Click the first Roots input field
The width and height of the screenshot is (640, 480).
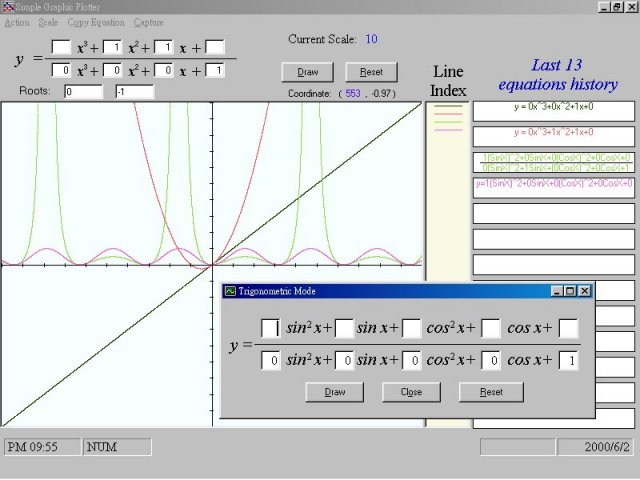[83, 92]
